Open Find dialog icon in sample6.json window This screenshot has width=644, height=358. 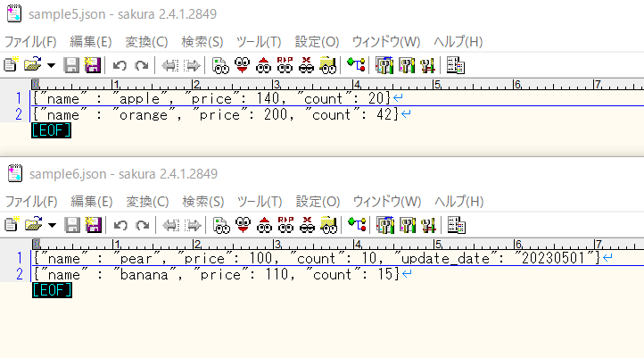click(221, 225)
